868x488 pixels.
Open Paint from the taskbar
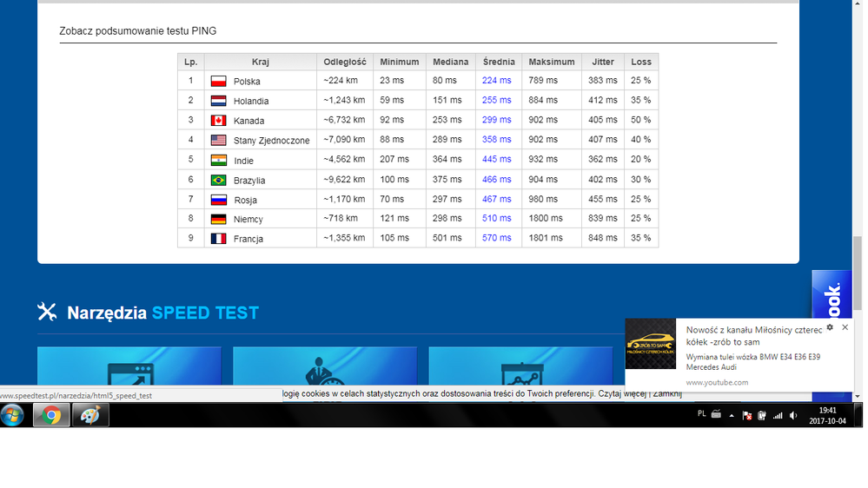pyautogui.click(x=90, y=415)
